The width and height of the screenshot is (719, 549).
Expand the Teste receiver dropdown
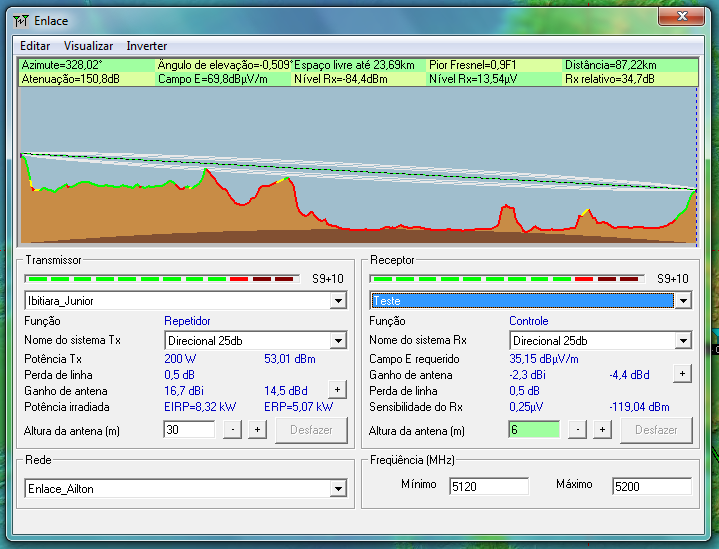[683, 301]
